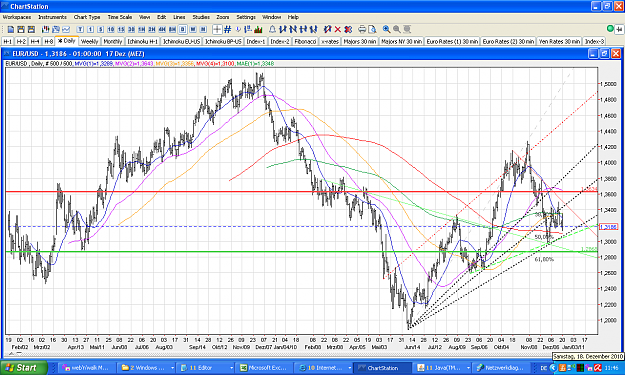Switch to the Index-3 tab
The width and height of the screenshot is (625, 375).
click(x=594, y=41)
